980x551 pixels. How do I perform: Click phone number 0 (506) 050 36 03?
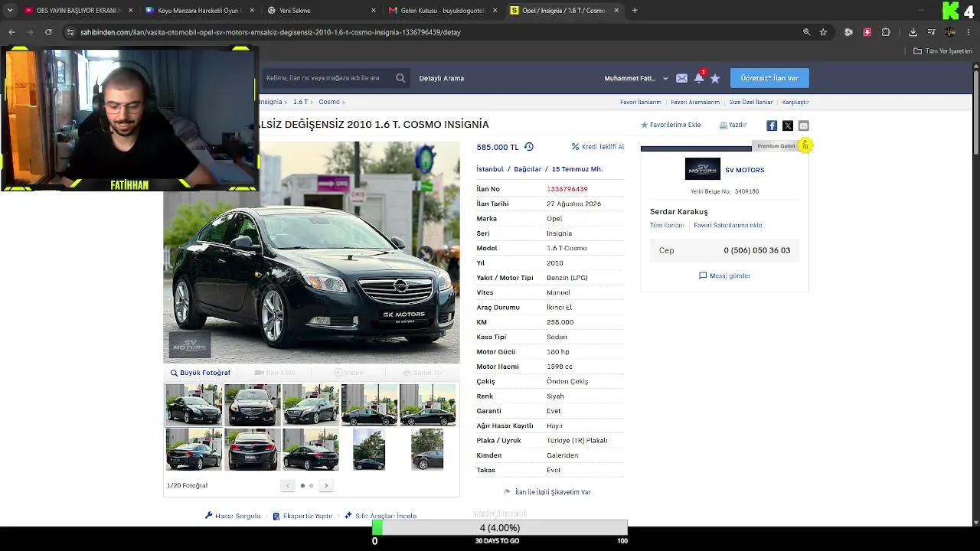coord(757,250)
